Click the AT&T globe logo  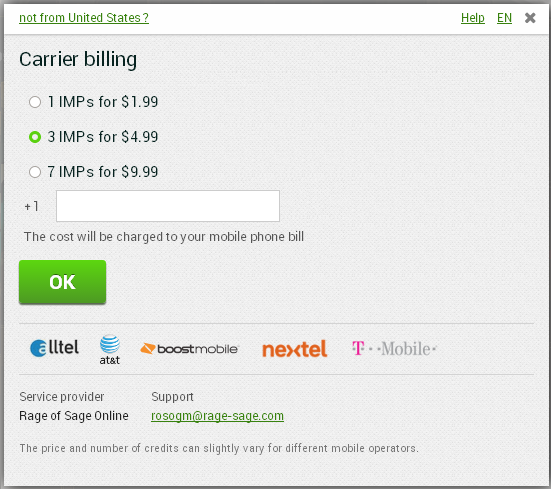[110, 350]
